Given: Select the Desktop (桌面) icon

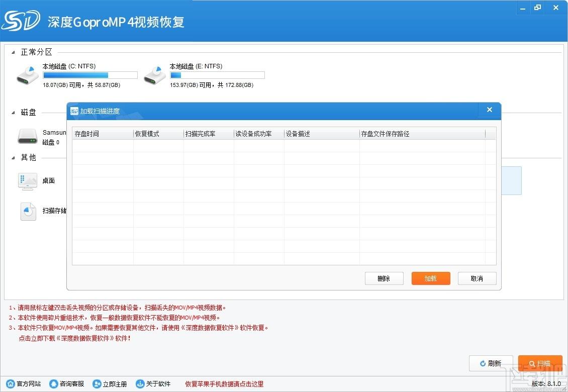Looking at the screenshot, I should pos(28,181).
